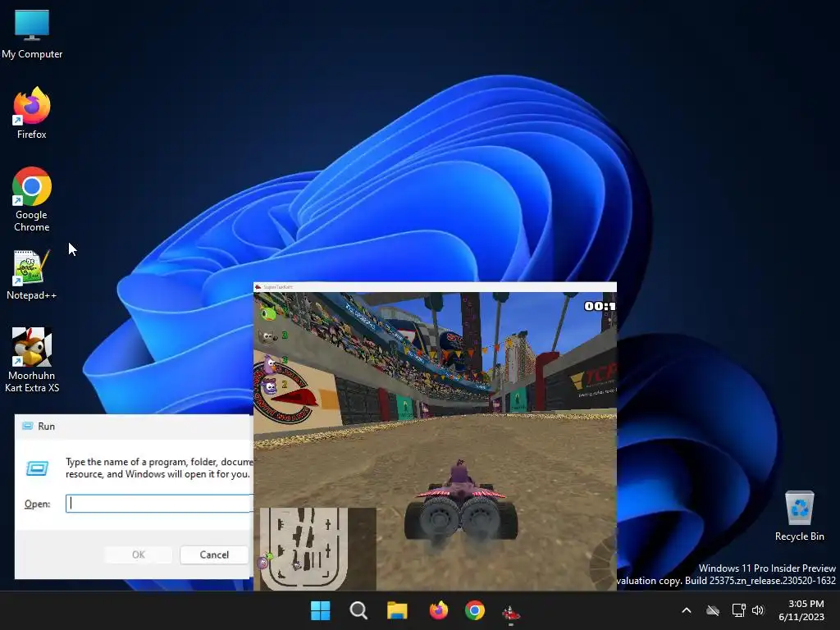Select the Firefox desktop shortcut
The height and width of the screenshot is (630, 840).
point(32,113)
